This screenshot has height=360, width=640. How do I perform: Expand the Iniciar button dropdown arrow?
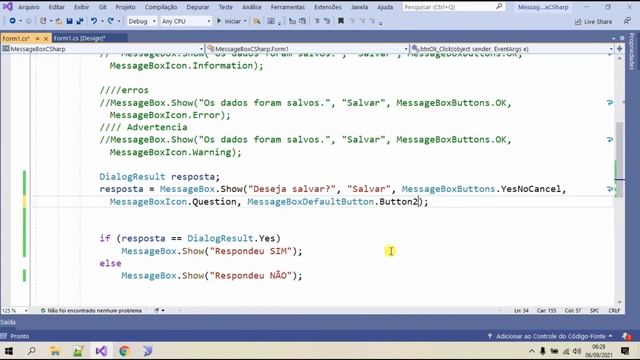click(x=245, y=21)
